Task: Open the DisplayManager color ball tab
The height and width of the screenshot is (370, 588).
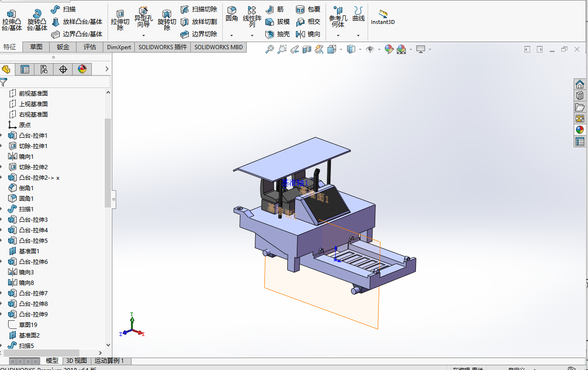Action: point(82,69)
